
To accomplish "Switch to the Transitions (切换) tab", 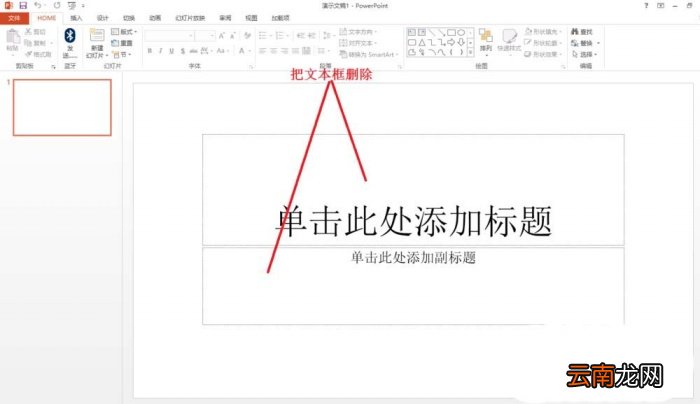I will point(129,18).
